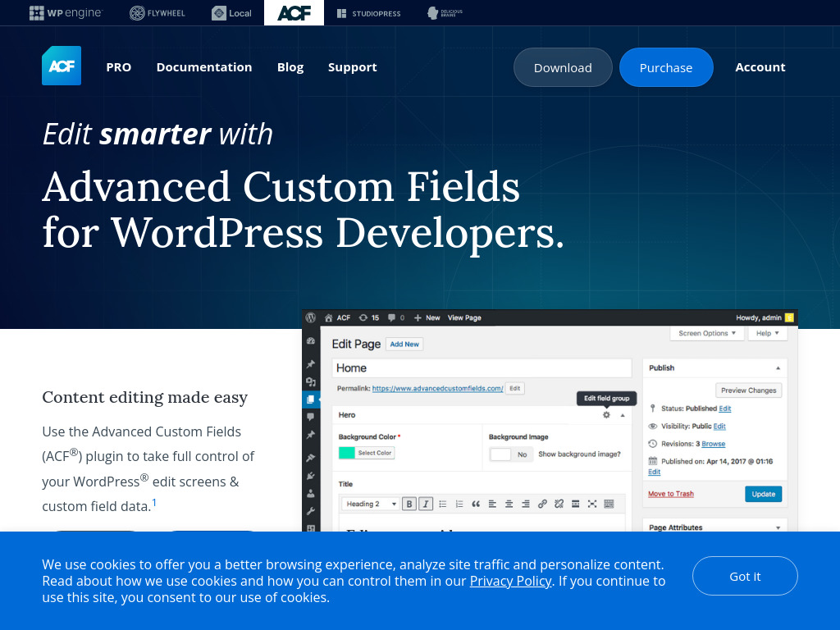
Task: Open Users icon in WordPress sidebar
Action: click(311, 493)
